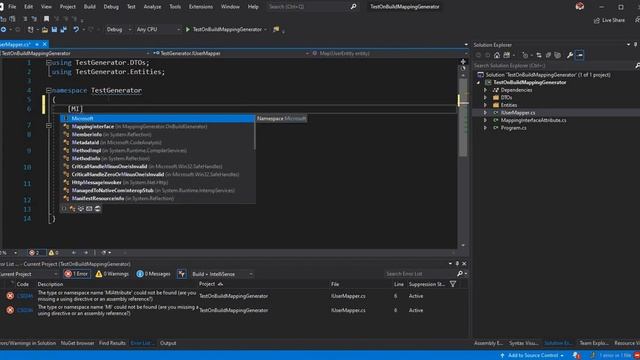Open the Debug menu
Viewport: 640px width, 360px height.
pyautogui.click(x=111, y=7)
